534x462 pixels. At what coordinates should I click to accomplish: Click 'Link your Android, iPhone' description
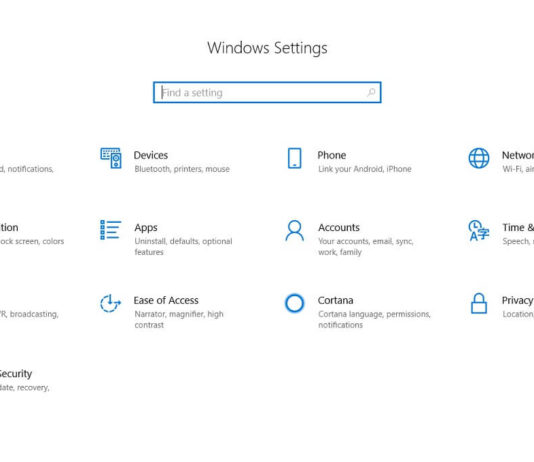(365, 169)
